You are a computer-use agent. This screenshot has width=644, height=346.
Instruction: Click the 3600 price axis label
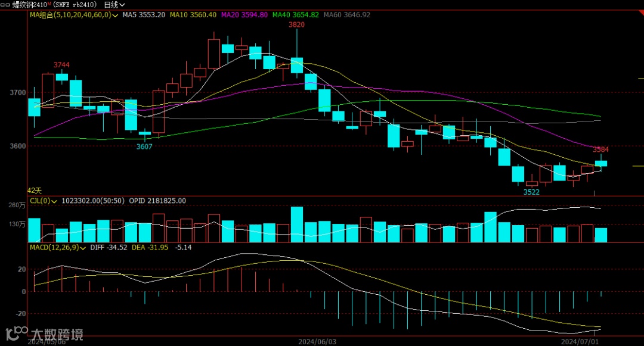click(18, 146)
